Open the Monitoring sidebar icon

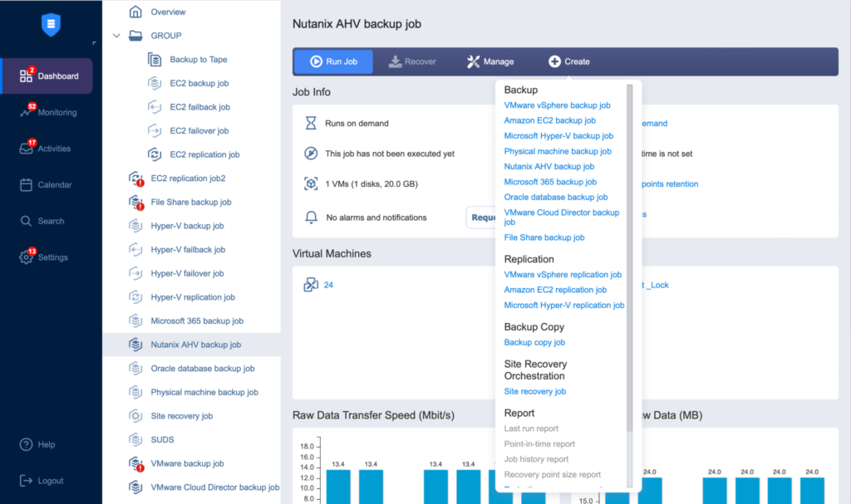tap(26, 112)
